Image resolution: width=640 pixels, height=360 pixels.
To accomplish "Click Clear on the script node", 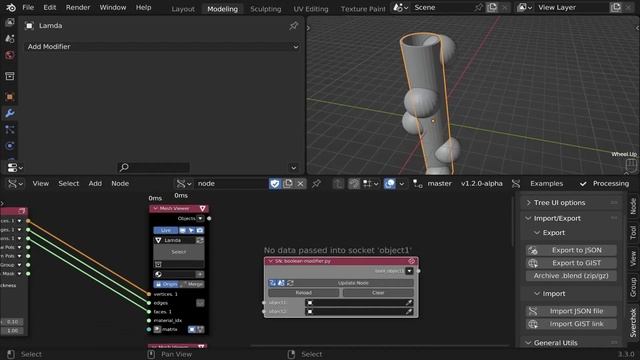I will [x=378, y=293].
